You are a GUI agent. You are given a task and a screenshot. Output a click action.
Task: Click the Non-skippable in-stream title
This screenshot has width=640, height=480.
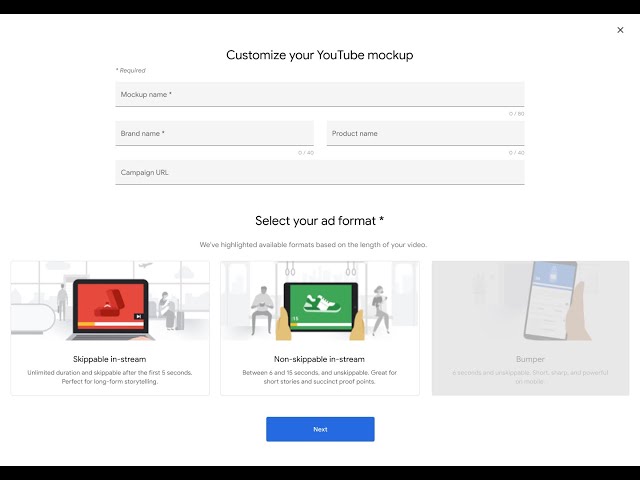319,359
